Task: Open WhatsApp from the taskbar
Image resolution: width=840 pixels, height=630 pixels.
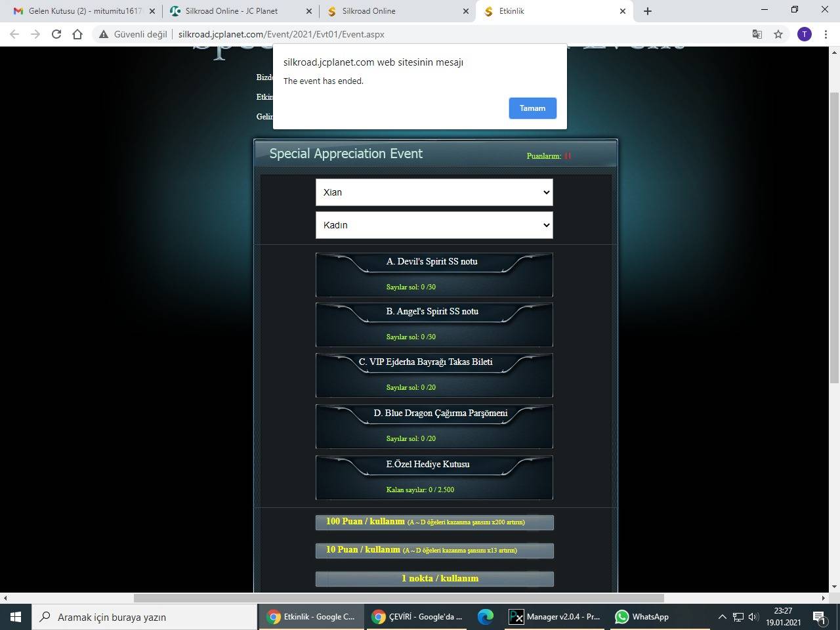Action: pos(642,617)
